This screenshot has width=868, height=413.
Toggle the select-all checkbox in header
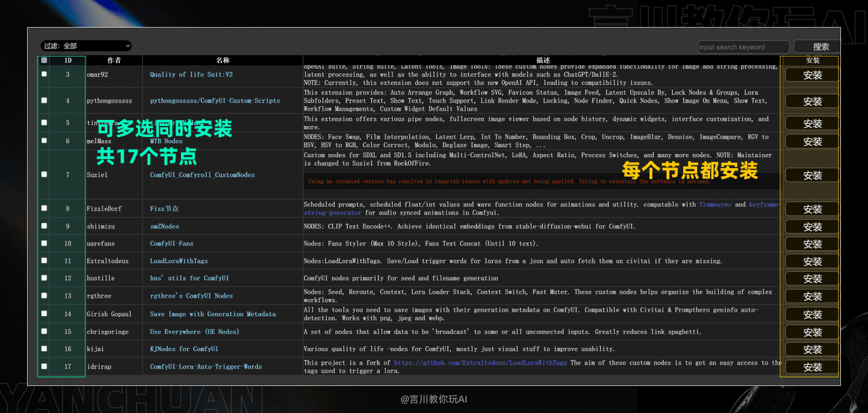coord(44,60)
